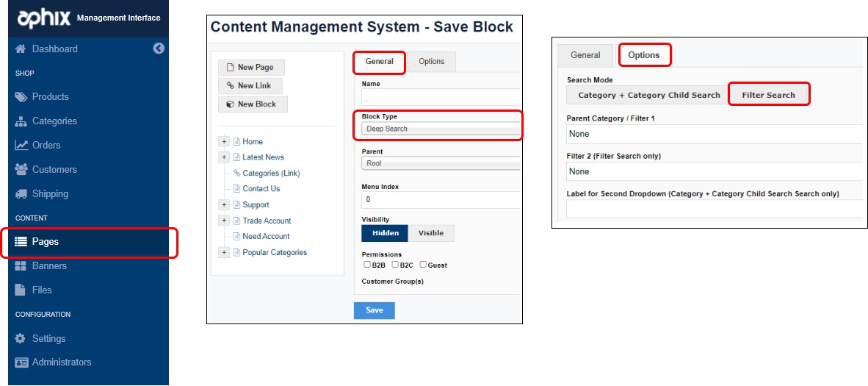The image size is (868, 386).
Task: Click the blue Save button
Action: pyautogui.click(x=374, y=310)
